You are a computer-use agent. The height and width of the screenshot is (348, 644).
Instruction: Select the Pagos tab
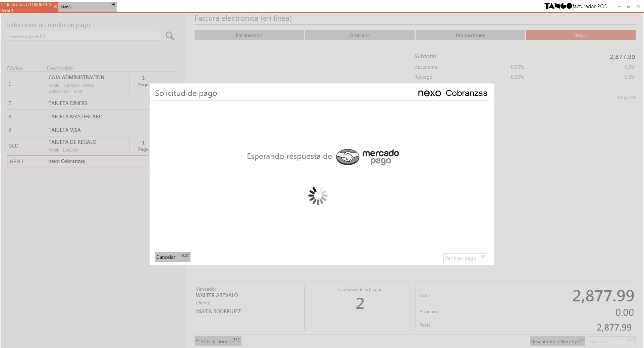click(x=581, y=36)
